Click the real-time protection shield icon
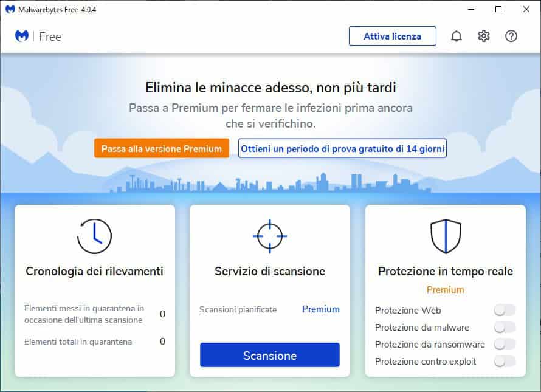The image size is (541, 392). pos(446,236)
